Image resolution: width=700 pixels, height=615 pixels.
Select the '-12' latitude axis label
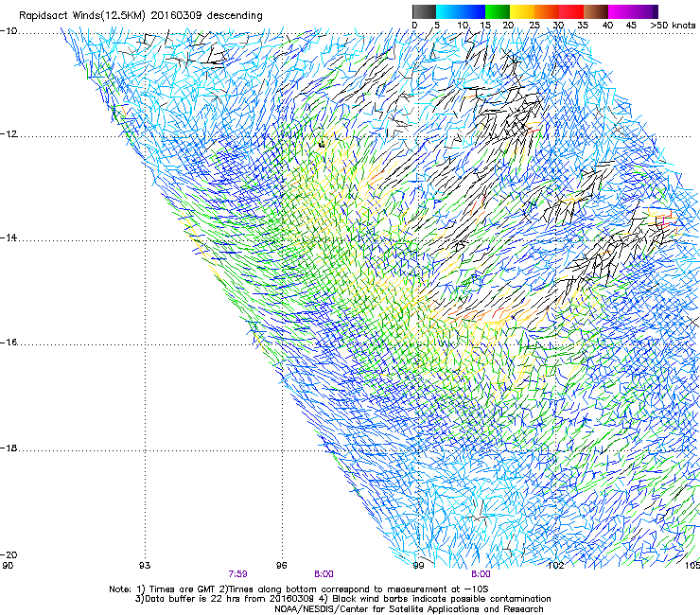point(9,134)
